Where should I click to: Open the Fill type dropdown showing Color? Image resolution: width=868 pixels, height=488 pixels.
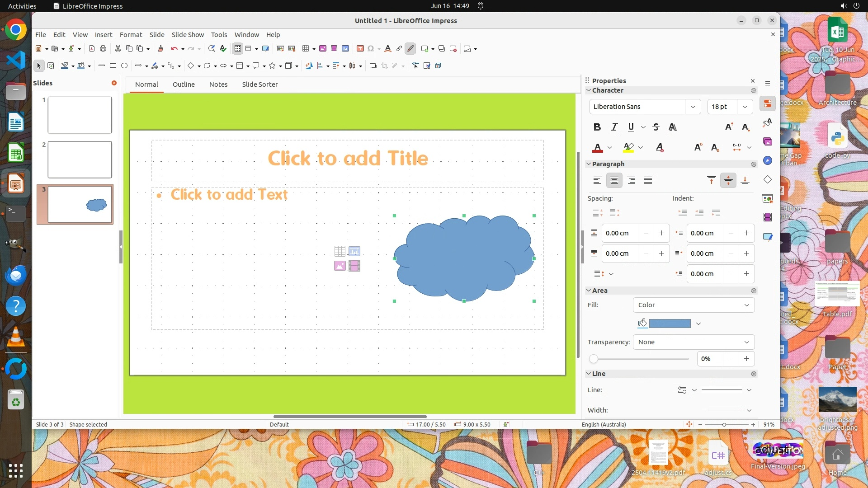click(x=693, y=305)
